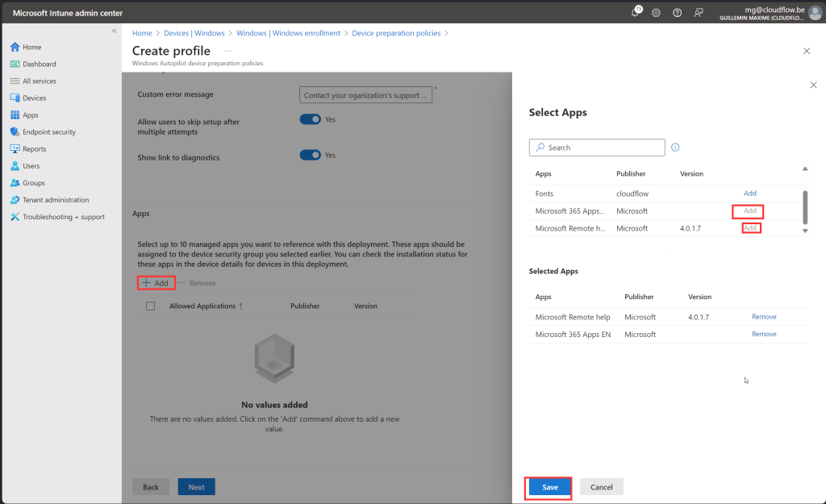The height and width of the screenshot is (504, 826).
Task: Click Save in Select Apps panel
Action: (550, 487)
